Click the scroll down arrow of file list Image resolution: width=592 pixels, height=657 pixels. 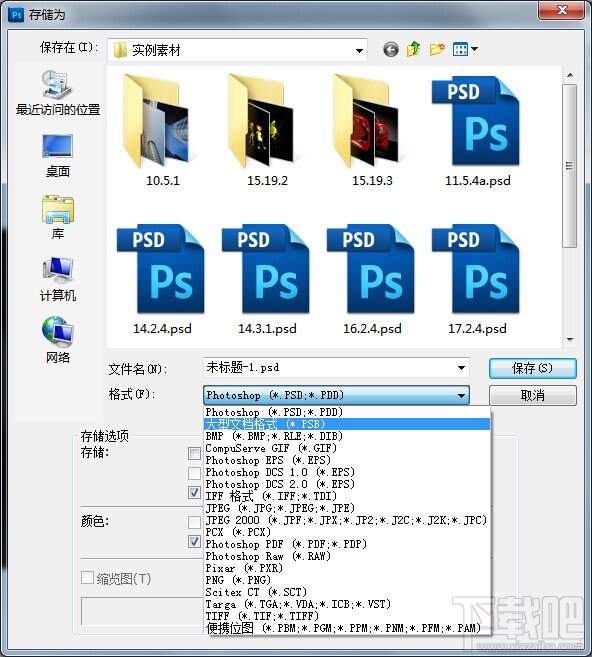click(x=570, y=340)
